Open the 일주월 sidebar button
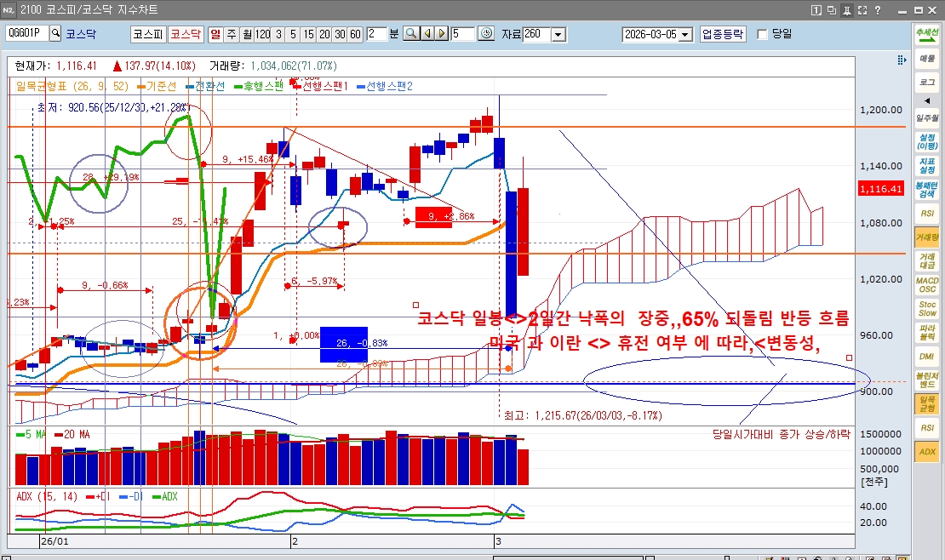Screen dimensions: 945x560 click(x=927, y=117)
